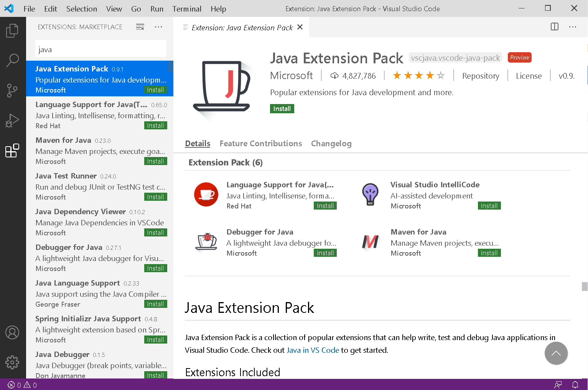
Task: Install Java Language Support by George Fraser
Action: click(x=155, y=304)
